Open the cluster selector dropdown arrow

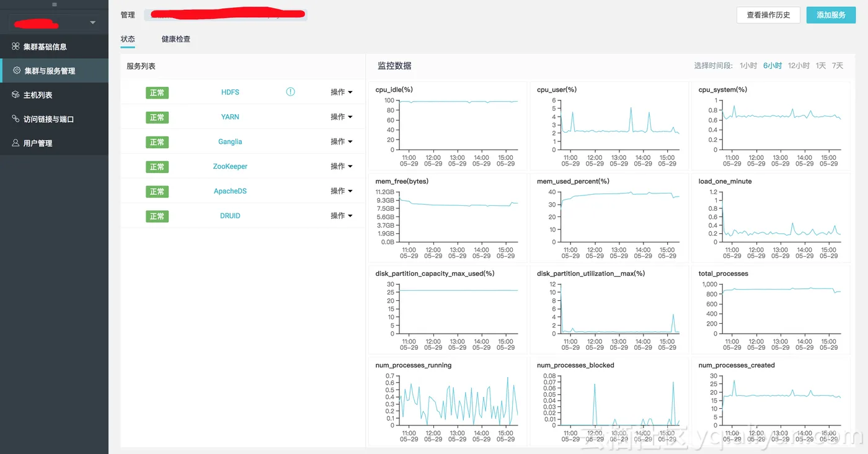click(x=93, y=23)
